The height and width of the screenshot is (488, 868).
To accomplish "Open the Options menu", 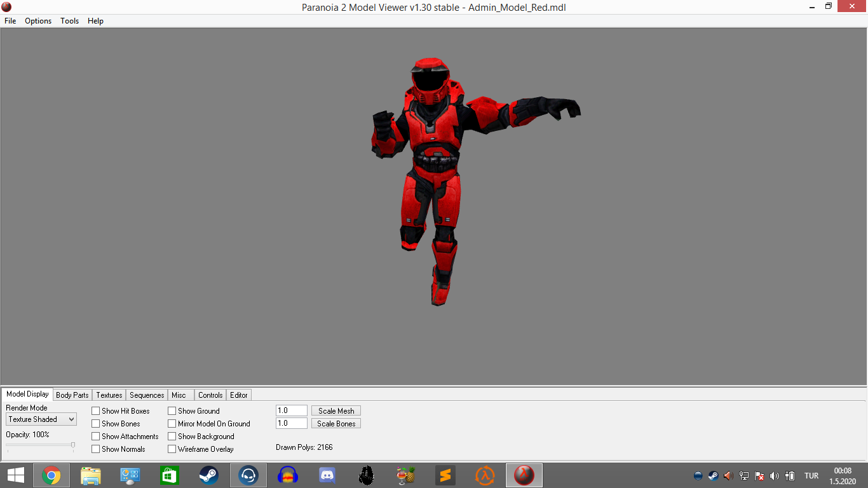I will [38, 21].
